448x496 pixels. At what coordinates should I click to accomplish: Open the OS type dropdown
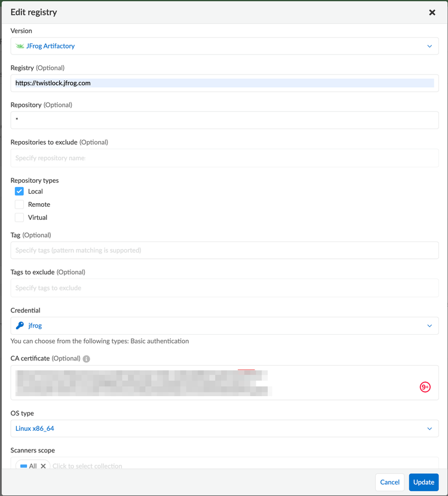[429, 428]
